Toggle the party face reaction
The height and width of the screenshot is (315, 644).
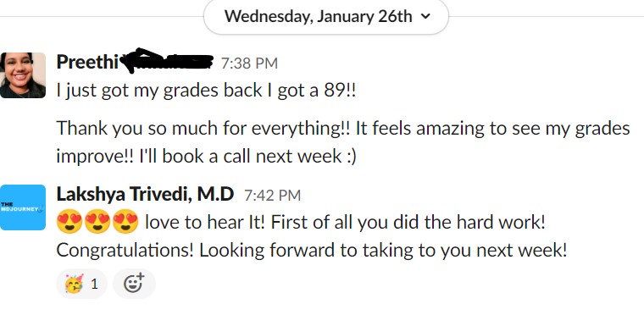tap(81, 284)
